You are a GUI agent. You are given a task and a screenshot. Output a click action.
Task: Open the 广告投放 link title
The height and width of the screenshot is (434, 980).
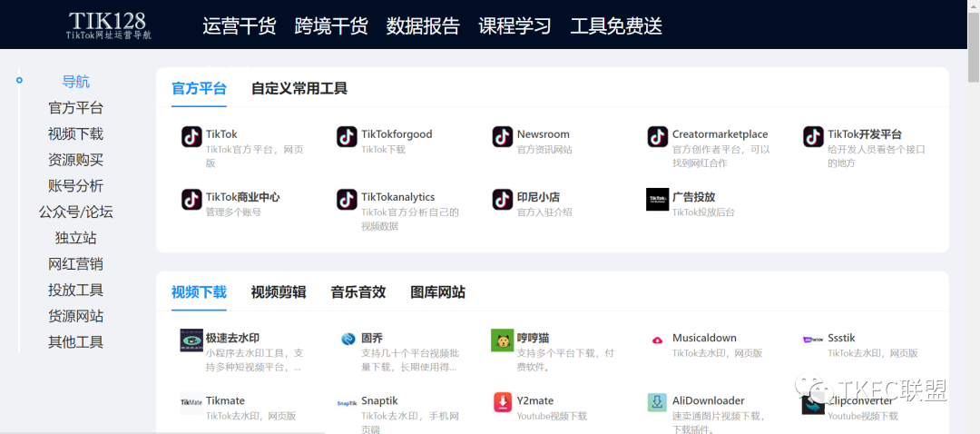(x=694, y=198)
